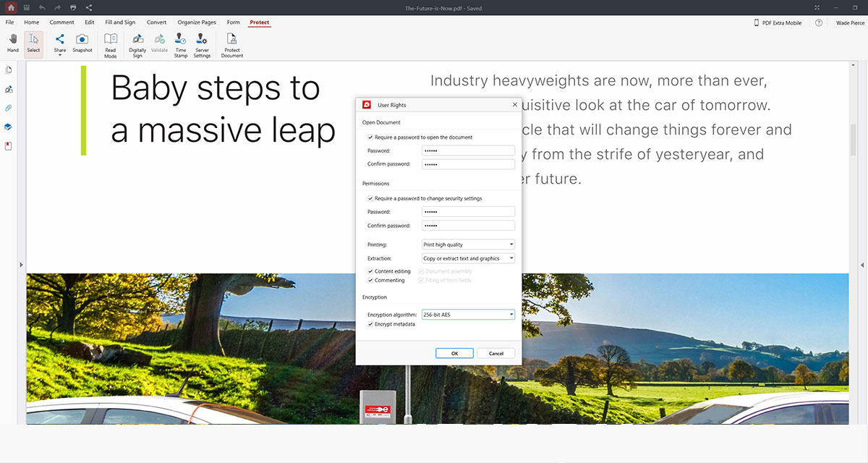Image resolution: width=868 pixels, height=463 pixels.
Task: Uncheck Require a password to open document
Action: click(371, 137)
